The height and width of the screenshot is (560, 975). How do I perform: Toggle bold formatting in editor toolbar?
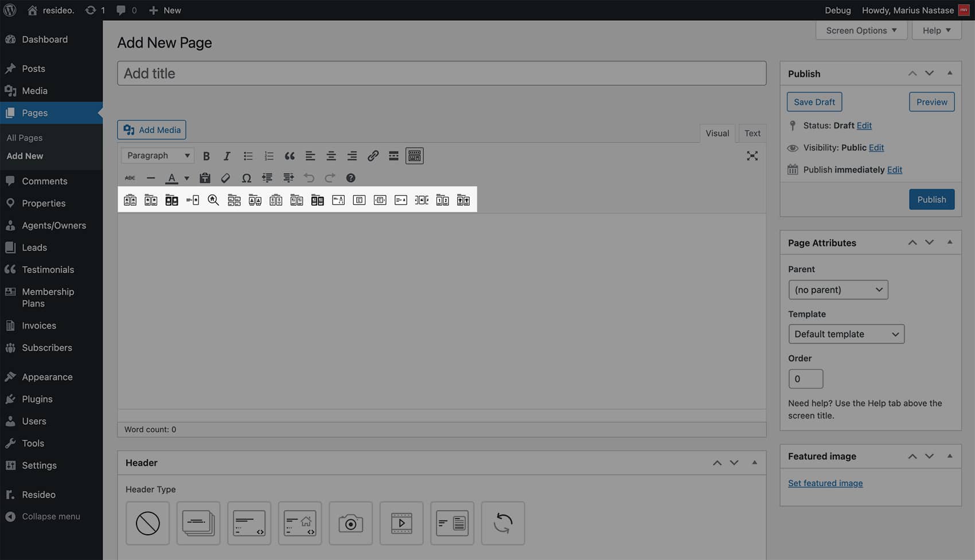206,156
